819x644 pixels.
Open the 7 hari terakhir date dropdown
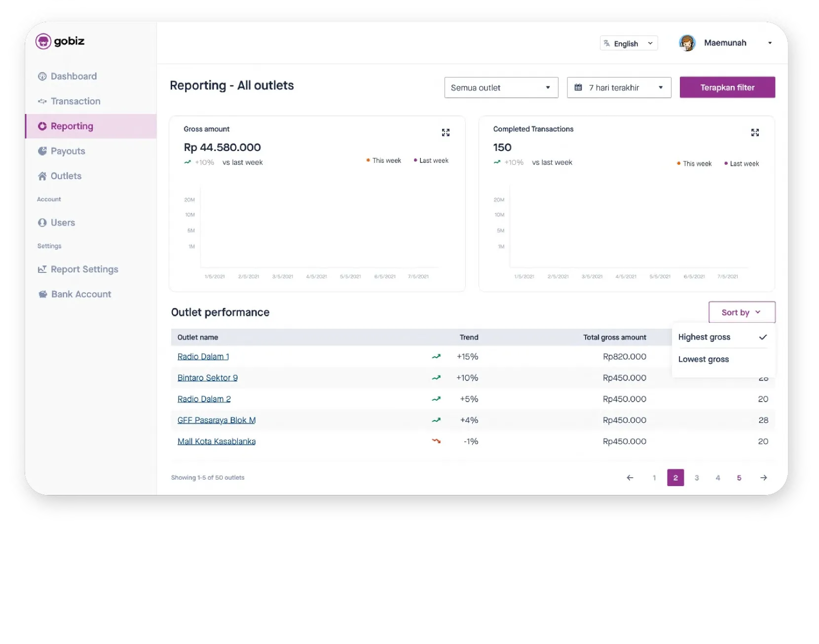(619, 88)
